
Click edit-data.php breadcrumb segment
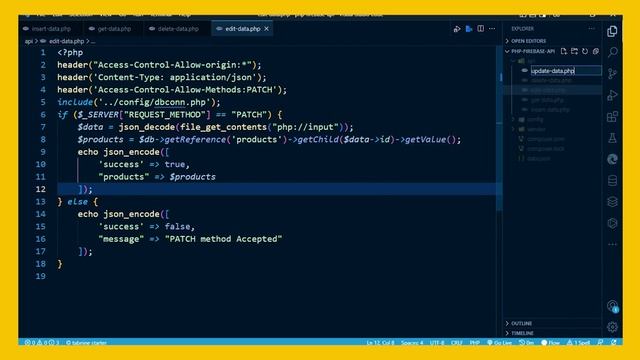66,41
